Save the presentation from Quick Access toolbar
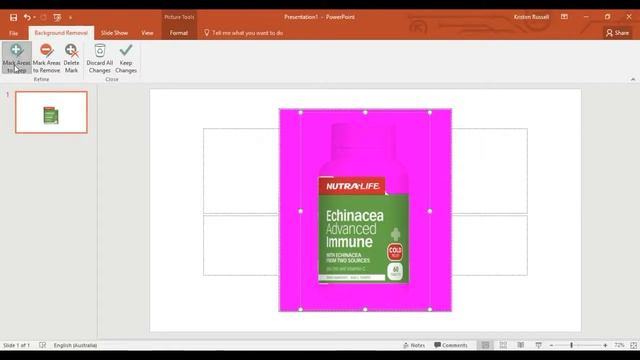Screen dimensions: 640x360 coord(13,17)
